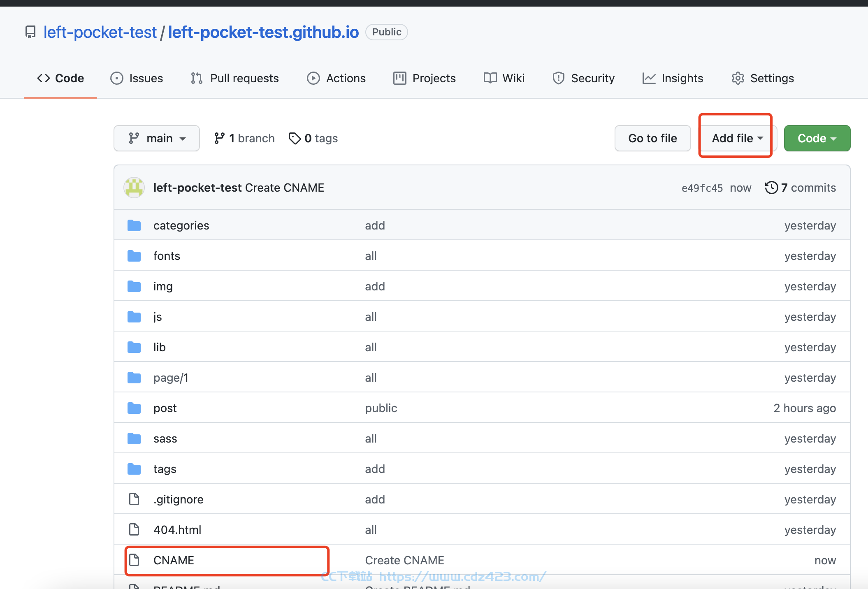Open the sass folder

click(165, 438)
